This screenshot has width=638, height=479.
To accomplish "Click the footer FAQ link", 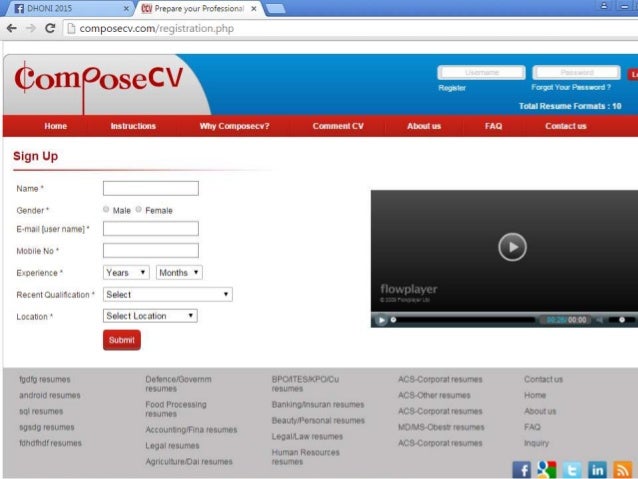I will pos(532,427).
